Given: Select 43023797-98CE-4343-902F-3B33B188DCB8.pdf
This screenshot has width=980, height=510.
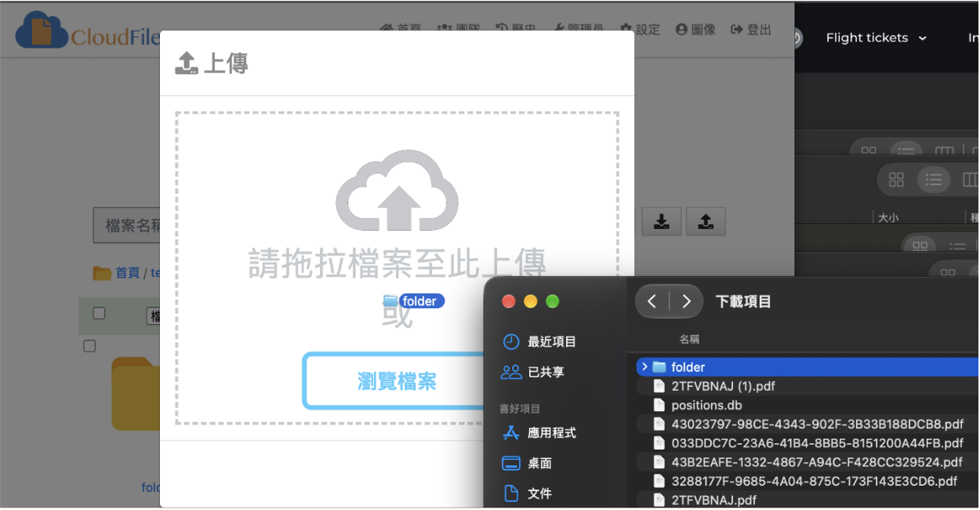Looking at the screenshot, I should (808, 424).
